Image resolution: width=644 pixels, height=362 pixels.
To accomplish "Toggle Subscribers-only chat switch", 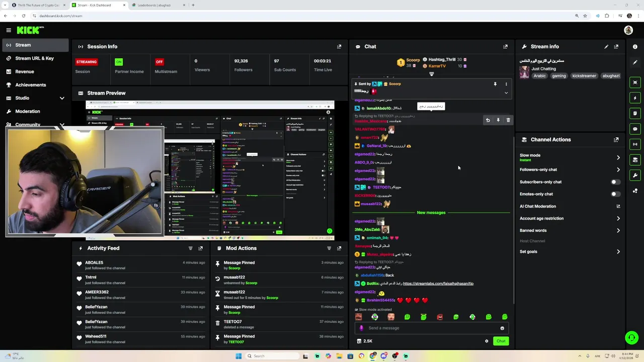I will point(615,182).
